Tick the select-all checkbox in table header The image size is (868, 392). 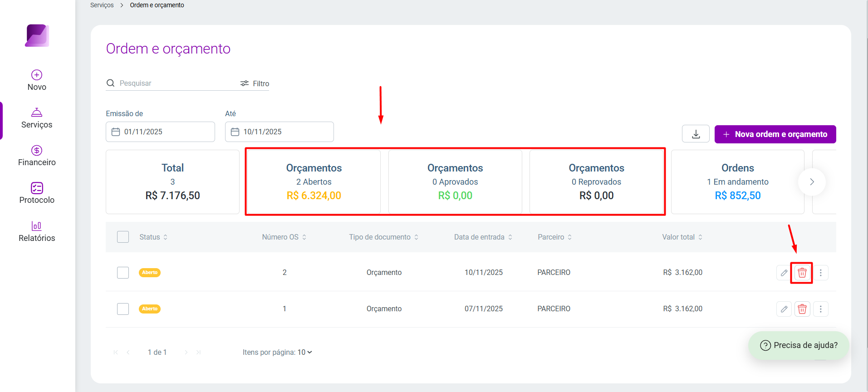[x=123, y=237]
